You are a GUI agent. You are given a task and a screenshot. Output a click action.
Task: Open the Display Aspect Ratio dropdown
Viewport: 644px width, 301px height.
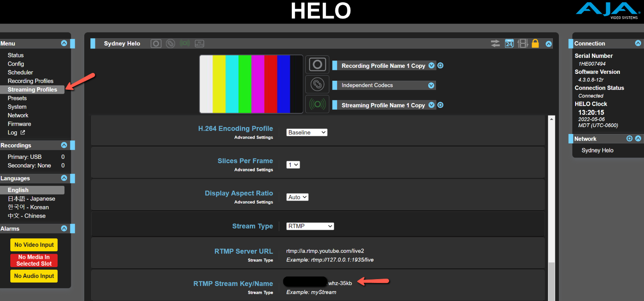tap(297, 197)
